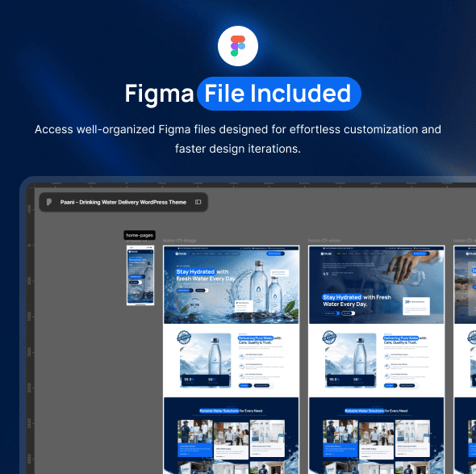
Task: Click blue header button in home-01-image navbar
Action: (x=275, y=254)
